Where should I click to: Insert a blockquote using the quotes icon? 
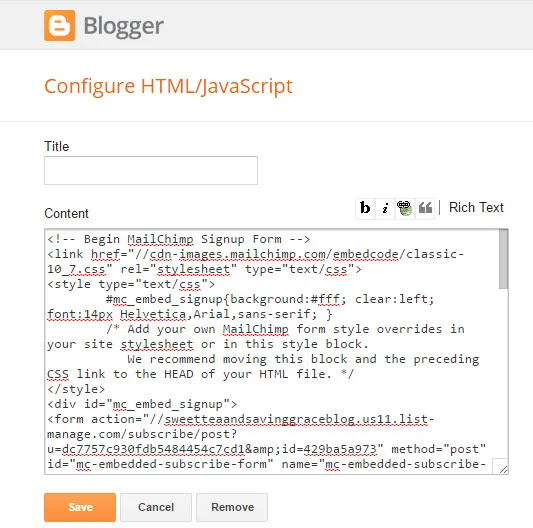click(x=425, y=208)
